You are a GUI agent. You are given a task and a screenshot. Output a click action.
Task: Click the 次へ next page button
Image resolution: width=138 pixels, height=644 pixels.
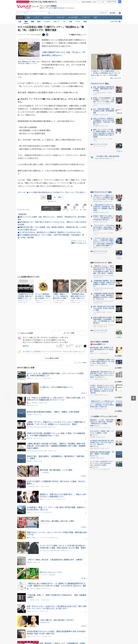pos(60,197)
